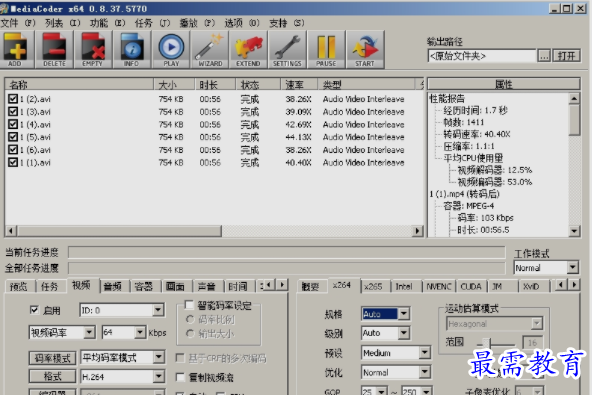Image resolution: width=592 pixels, height=395 pixels.
Task: Click the 范围 motion estimation slider
Action: click(496, 343)
